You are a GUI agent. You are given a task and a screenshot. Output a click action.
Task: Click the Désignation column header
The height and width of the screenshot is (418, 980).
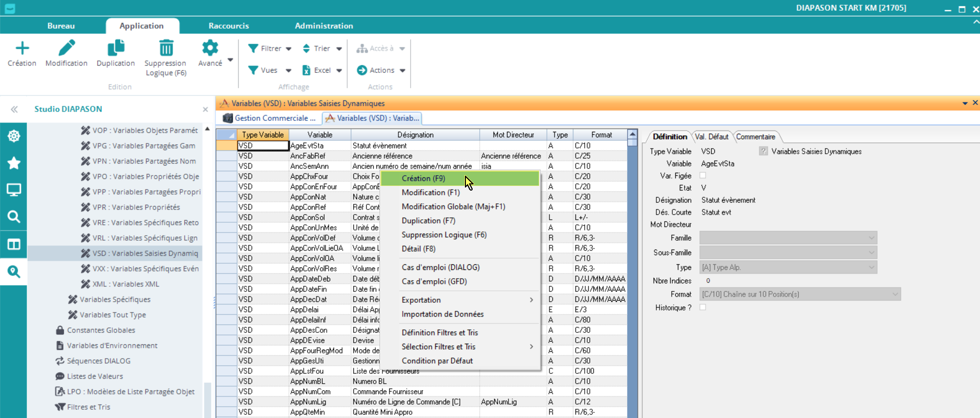415,135
